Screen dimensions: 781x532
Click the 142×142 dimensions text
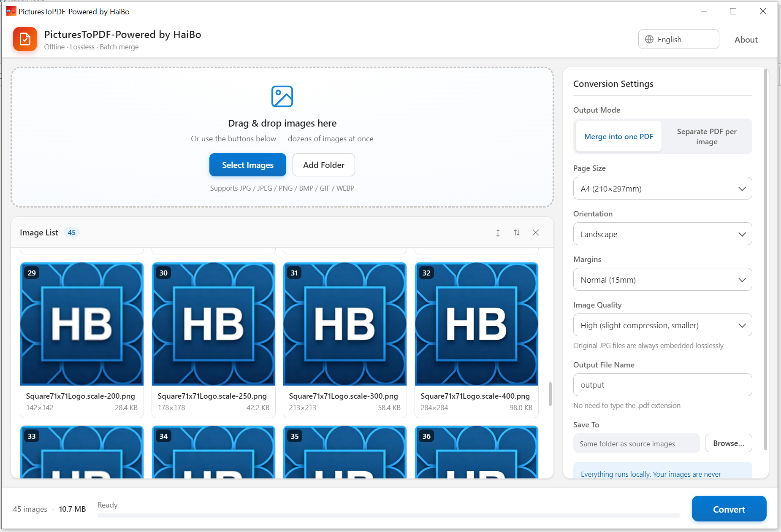[x=40, y=408]
